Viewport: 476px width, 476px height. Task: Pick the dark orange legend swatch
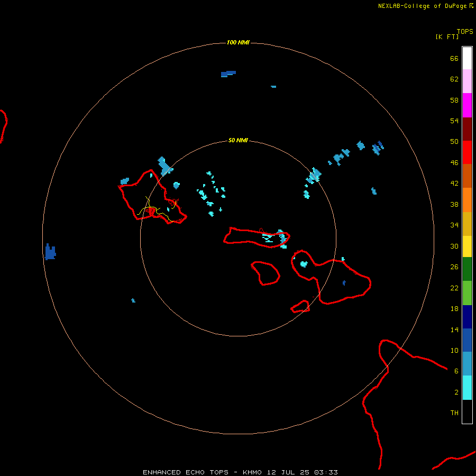[x=467, y=176]
